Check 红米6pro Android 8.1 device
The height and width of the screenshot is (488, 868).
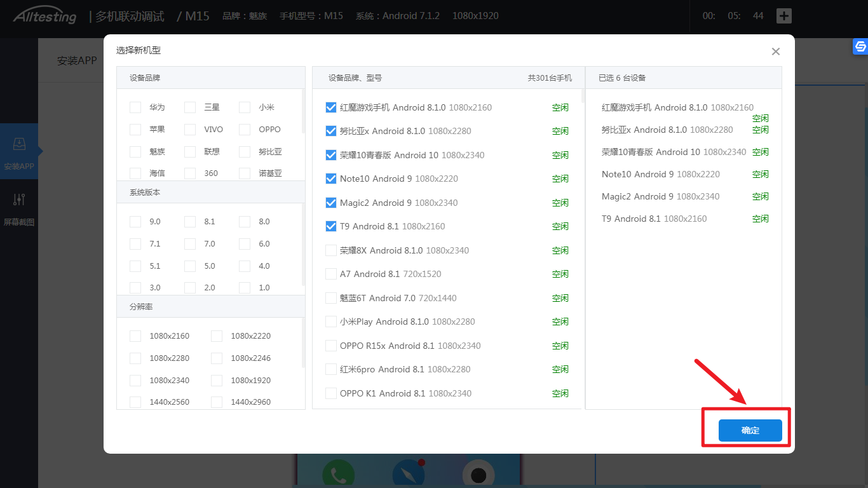pyautogui.click(x=331, y=369)
